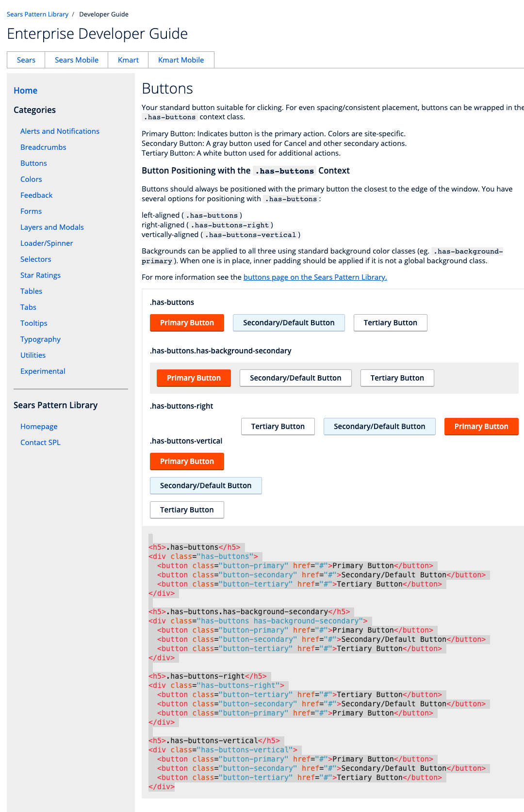Open Alerts and Notifications category

[60, 131]
